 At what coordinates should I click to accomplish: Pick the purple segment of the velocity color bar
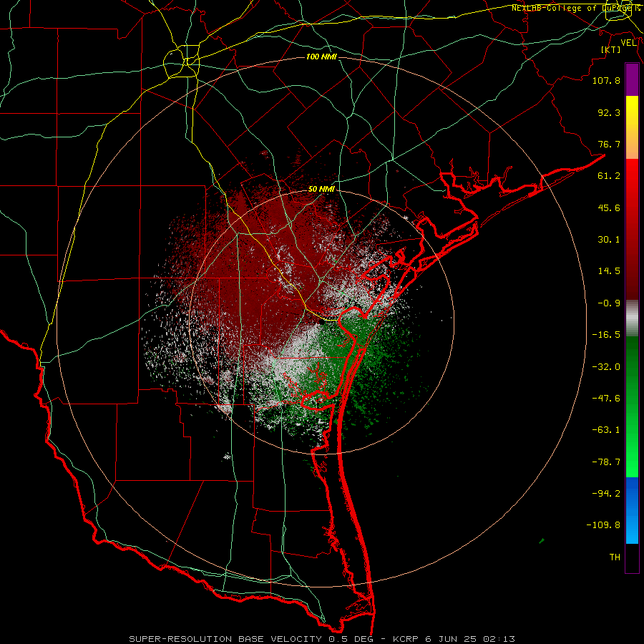(632, 79)
